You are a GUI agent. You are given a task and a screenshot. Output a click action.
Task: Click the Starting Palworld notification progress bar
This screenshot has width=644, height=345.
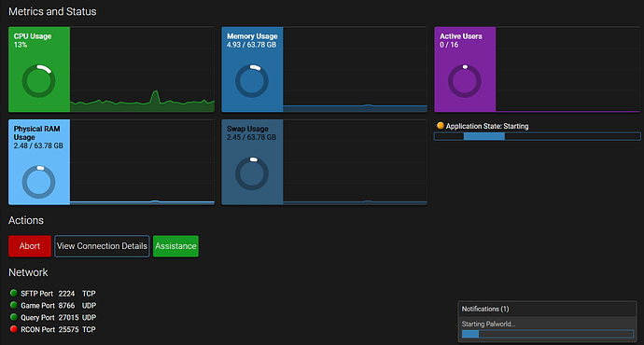(x=548, y=334)
